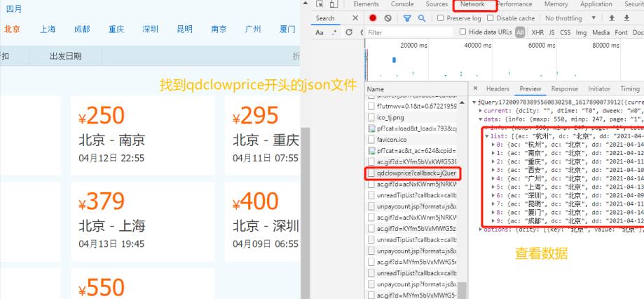
Task: Expand list item 4 广州
Action: 493,178
